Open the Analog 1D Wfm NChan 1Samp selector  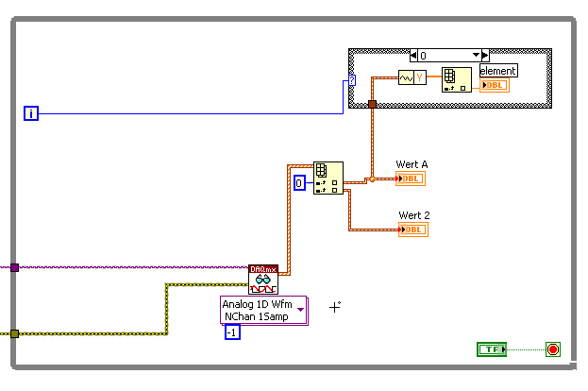264,311
